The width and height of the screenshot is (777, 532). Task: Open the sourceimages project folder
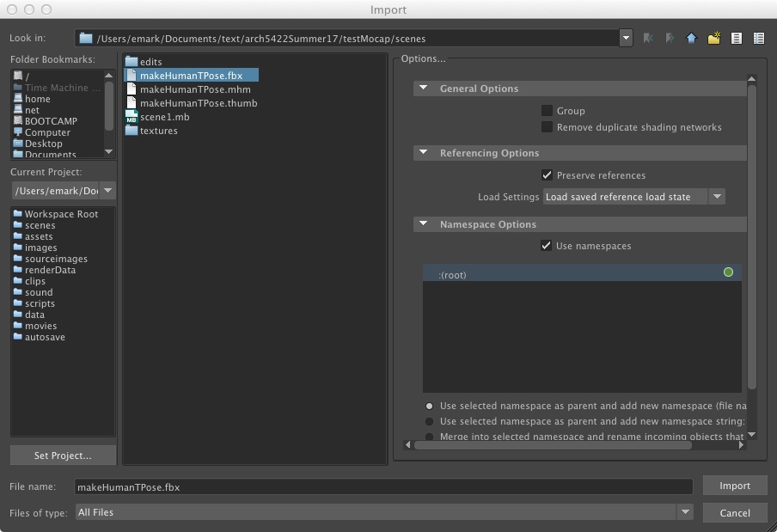point(53,259)
